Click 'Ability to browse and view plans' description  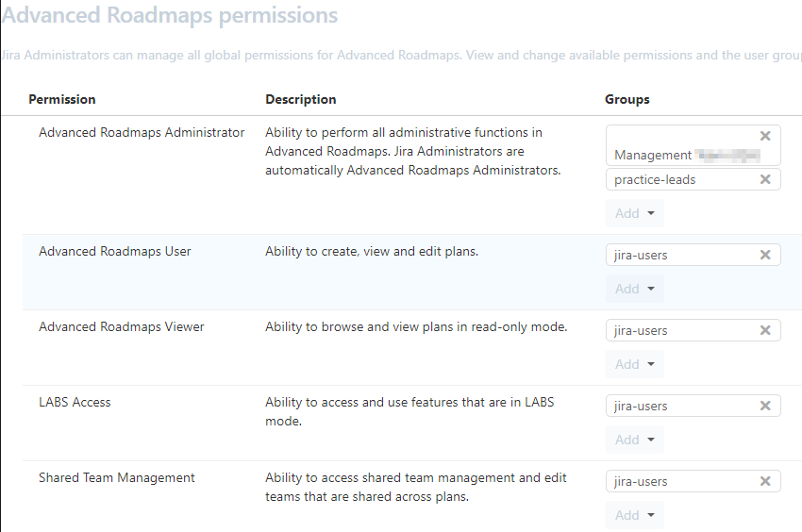pos(416,327)
